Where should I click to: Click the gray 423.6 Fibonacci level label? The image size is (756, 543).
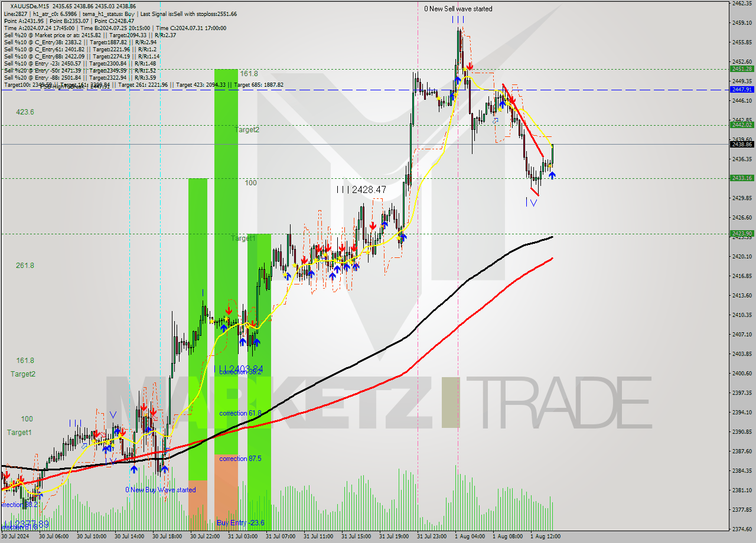pyautogui.click(x=25, y=112)
